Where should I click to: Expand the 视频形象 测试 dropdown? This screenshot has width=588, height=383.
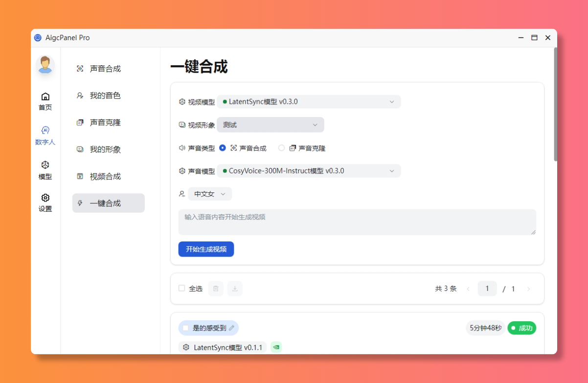pyautogui.click(x=271, y=124)
